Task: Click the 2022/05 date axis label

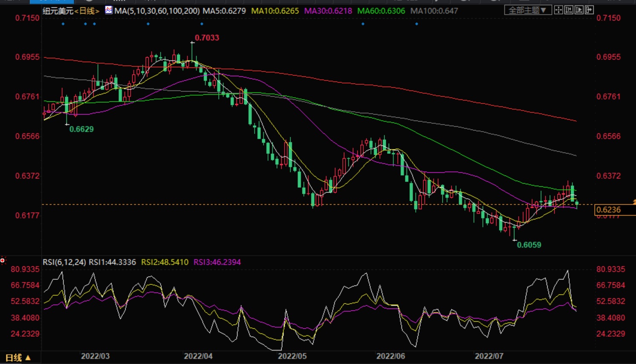Action: pyautogui.click(x=292, y=356)
